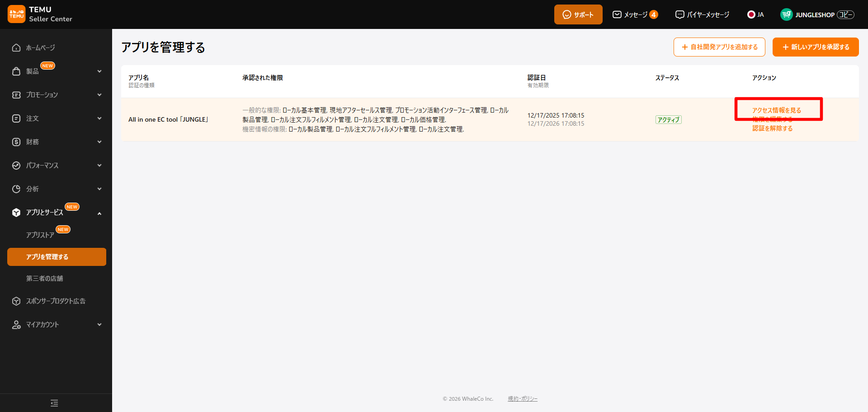Open アクセス情報を見る link

[776, 110]
